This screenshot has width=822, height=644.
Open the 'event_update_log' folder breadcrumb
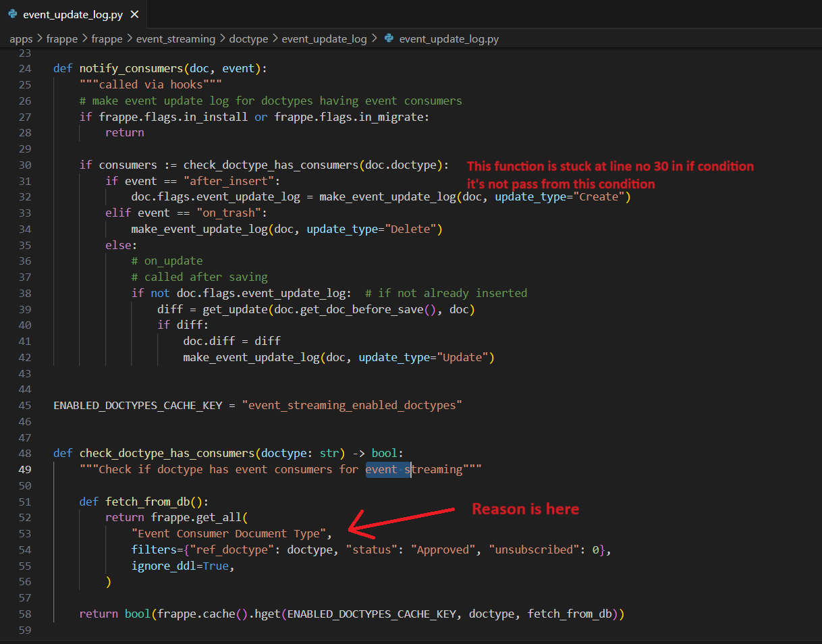(324, 39)
